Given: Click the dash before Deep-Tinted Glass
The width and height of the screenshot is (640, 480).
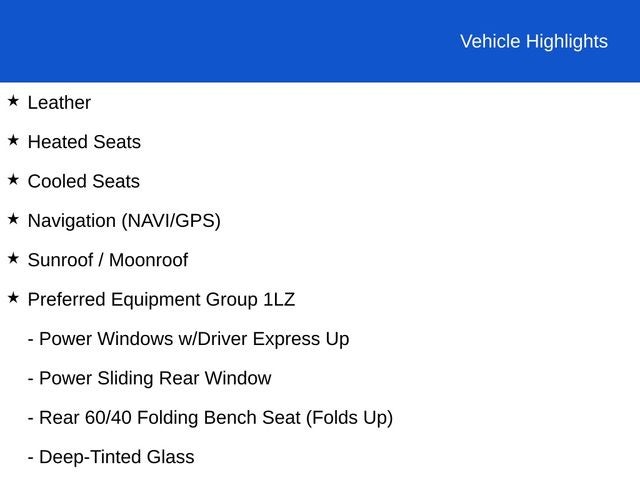Looking at the screenshot, I should click(x=31, y=457).
